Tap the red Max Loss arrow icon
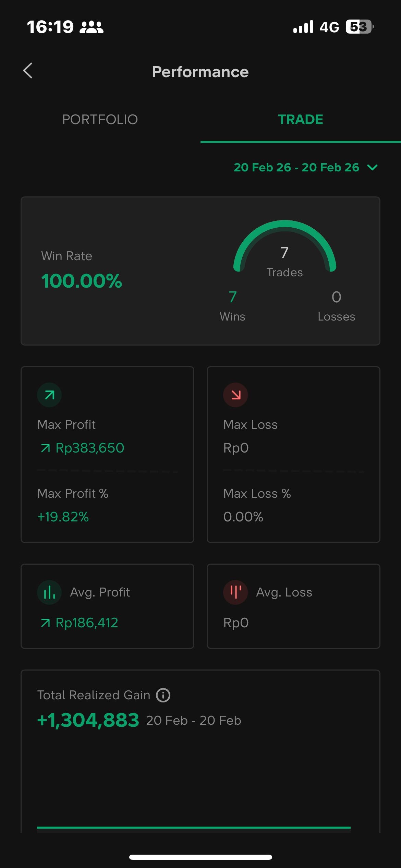Viewport: 401px width, 868px height. click(235, 395)
